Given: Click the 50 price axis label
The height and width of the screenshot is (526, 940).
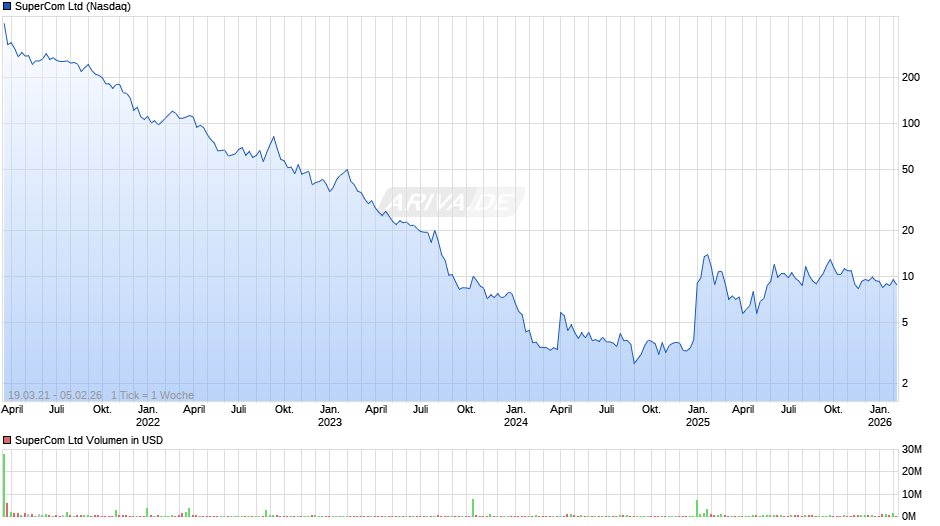Looking at the screenshot, I should [908, 169].
